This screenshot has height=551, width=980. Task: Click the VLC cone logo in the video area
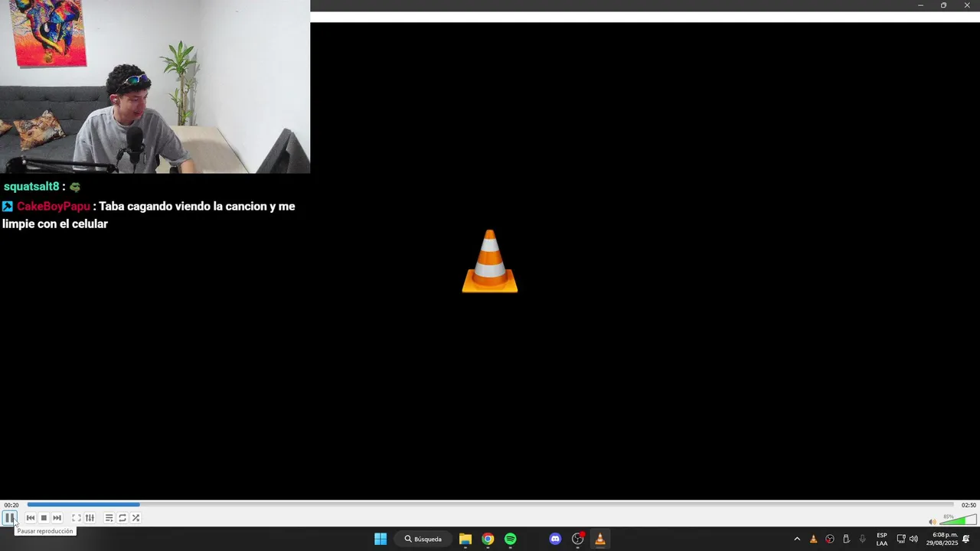click(490, 261)
